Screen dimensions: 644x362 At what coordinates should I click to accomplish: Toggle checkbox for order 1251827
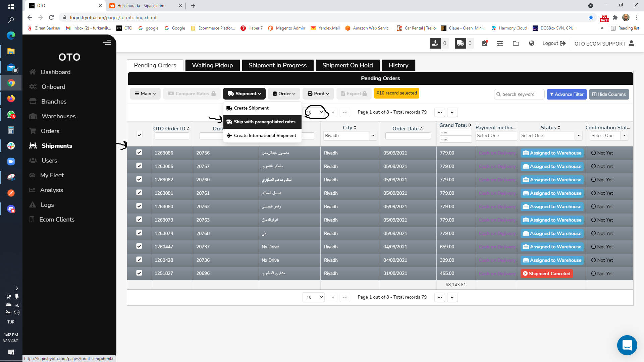click(x=139, y=273)
